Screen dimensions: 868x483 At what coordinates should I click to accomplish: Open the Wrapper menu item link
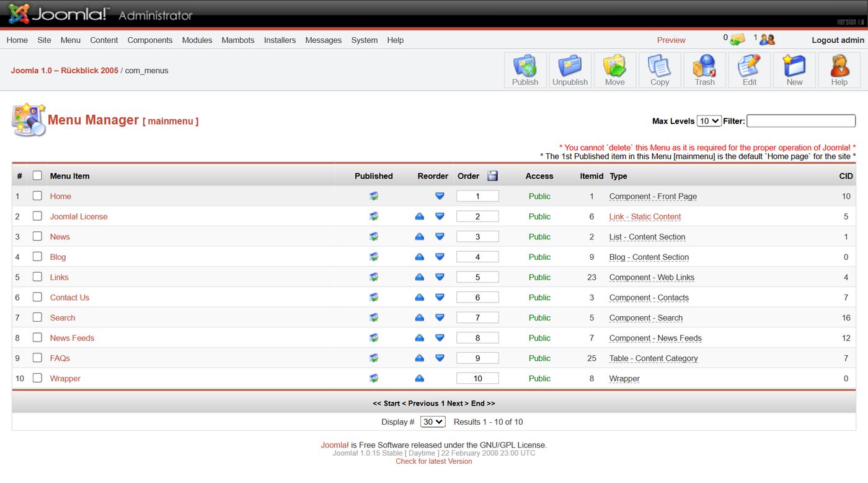coord(65,378)
